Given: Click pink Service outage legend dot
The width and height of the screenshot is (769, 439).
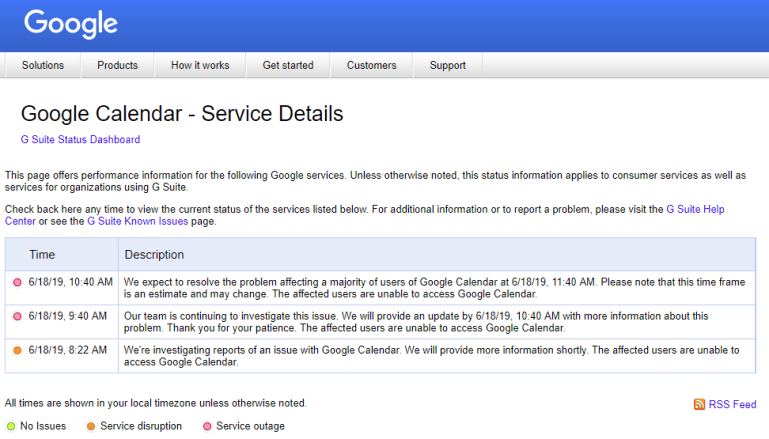Looking at the screenshot, I should [x=207, y=427].
